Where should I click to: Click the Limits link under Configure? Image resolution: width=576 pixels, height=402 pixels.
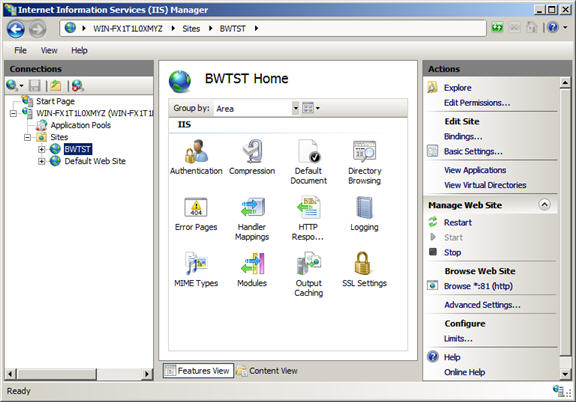click(x=458, y=338)
